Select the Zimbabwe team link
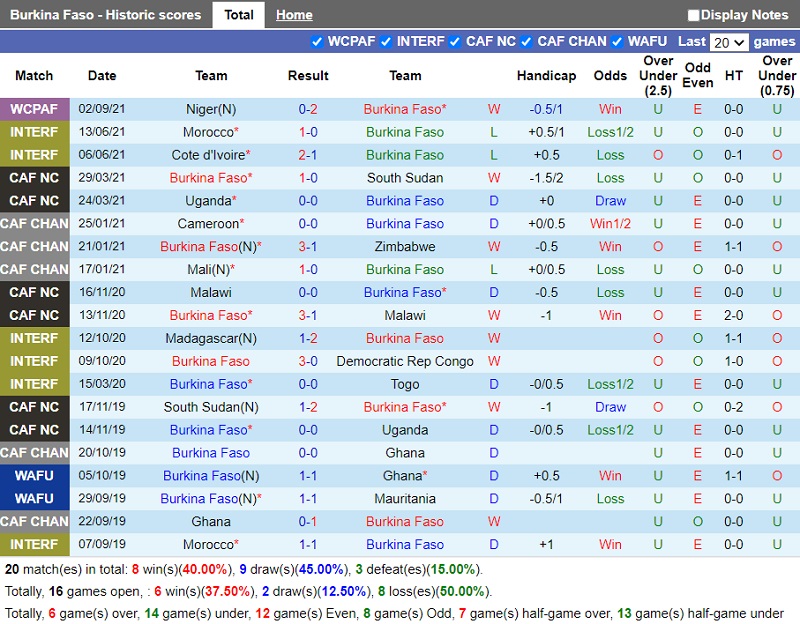The width and height of the screenshot is (800, 624). point(405,247)
